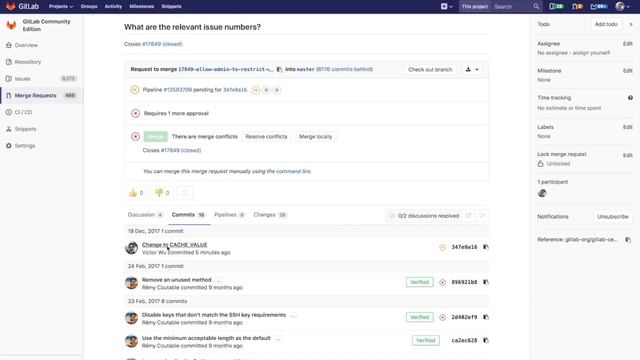
Task: Click the GitLab fox logo in navbar
Action: (x=11, y=6)
